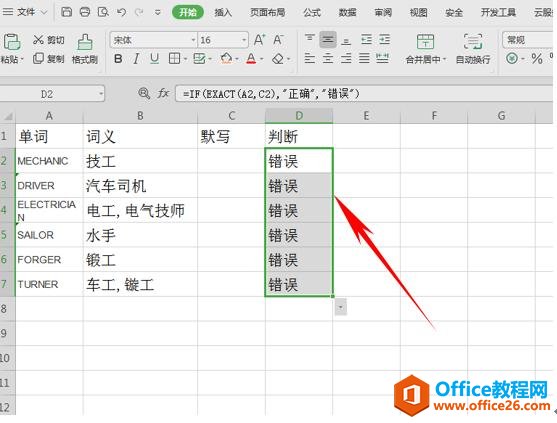Apply fill color with the paint bucket
The width and height of the screenshot is (557, 423).
226,59
